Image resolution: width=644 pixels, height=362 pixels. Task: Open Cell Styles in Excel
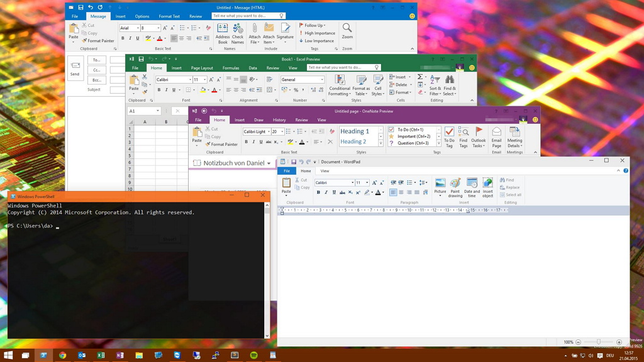coord(378,85)
